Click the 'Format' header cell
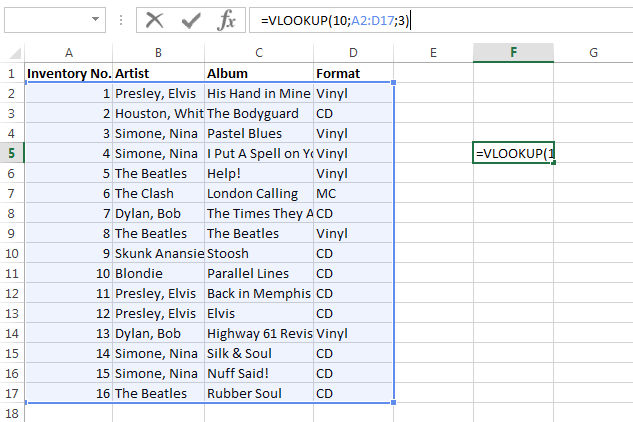Viewport: 633px width, 422px height. (x=353, y=73)
